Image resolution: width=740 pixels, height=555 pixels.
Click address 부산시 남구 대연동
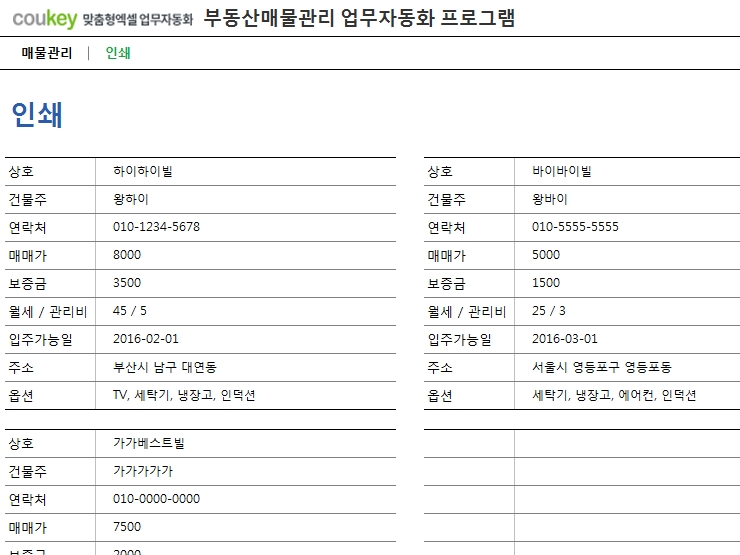tap(165, 367)
